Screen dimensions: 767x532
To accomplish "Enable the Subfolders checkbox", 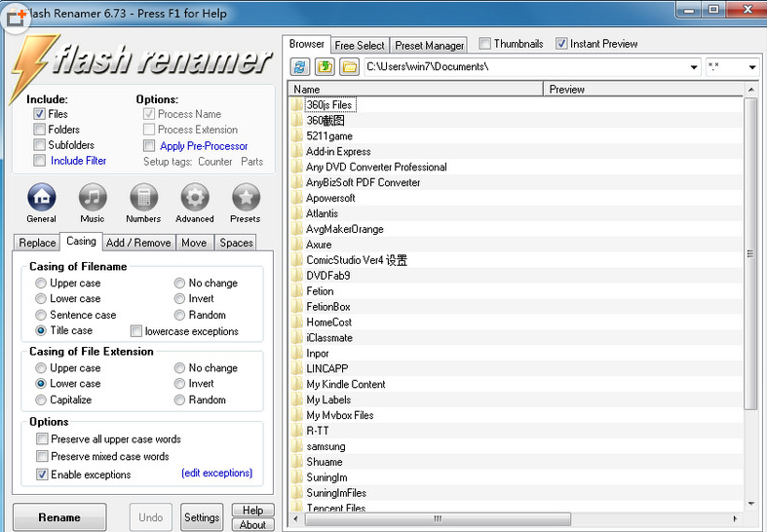I will coord(39,145).
